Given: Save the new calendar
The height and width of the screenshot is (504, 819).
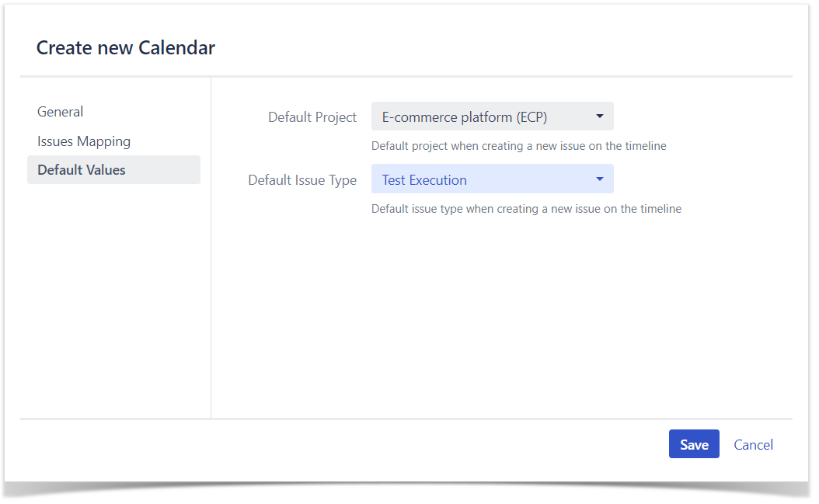Looking at the screenshot, I should (694, 444).
